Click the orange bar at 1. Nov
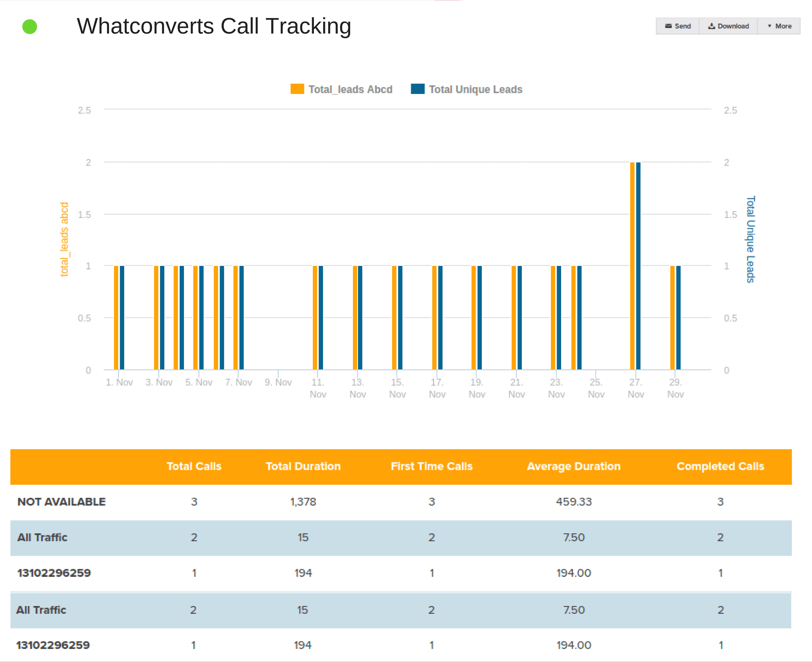The image size is (812, 662). (116, 318)
